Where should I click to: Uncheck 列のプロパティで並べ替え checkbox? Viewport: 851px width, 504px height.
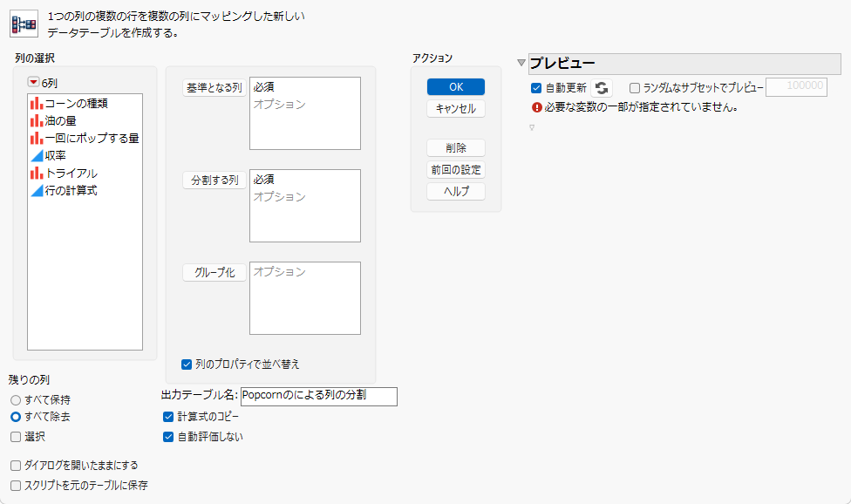pos(187,364)
